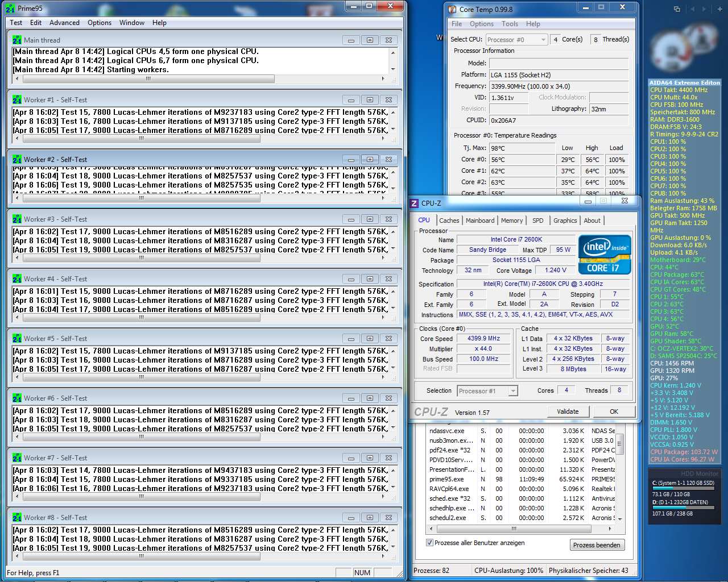Minimize the Worker #4 child window

(x=351, y=279)
